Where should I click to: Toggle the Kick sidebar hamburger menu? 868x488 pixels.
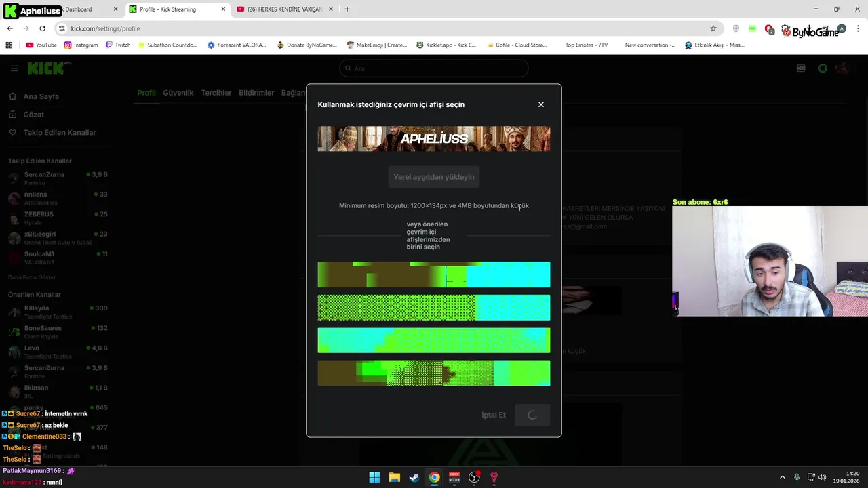[x=14, y=68]
